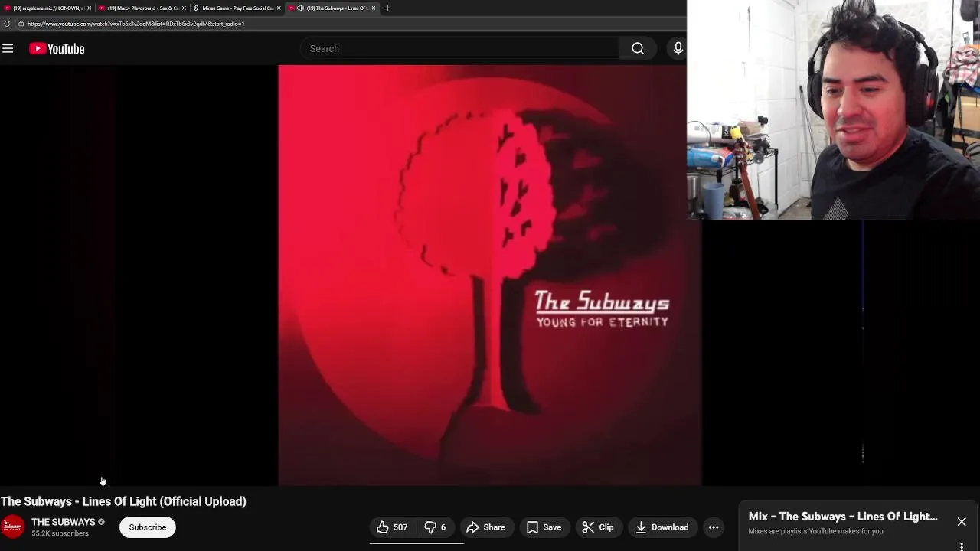
Task: Click the 55.2K subscribers text
Action: click(60, 533)
